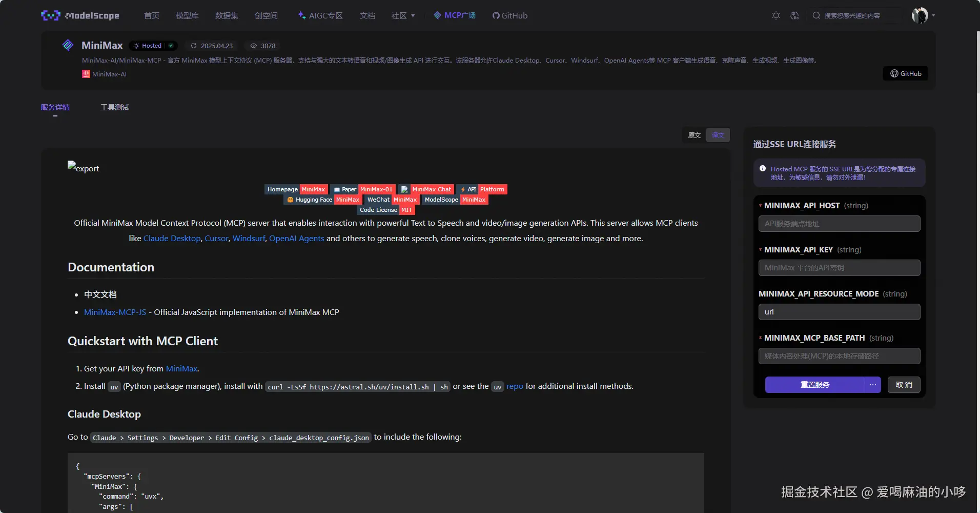Switch to 译文 translated view
This screenshot has width=980, height=513.
coord(718,135)
